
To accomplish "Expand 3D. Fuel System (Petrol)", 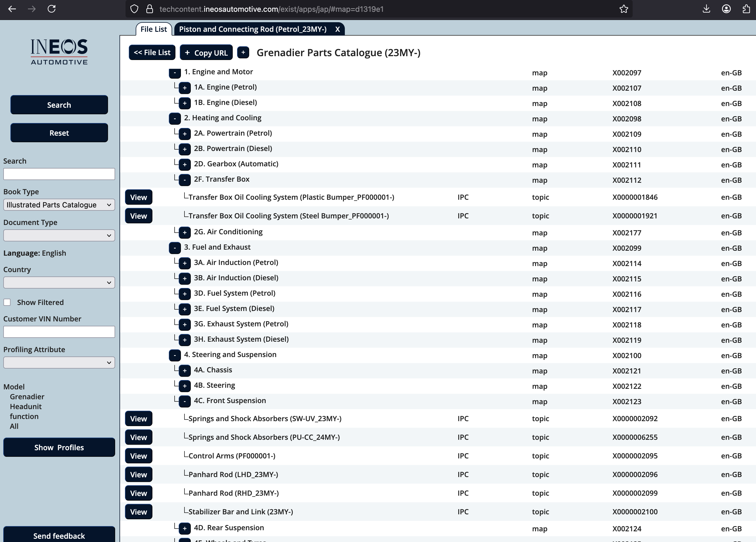I will [185, 294].
